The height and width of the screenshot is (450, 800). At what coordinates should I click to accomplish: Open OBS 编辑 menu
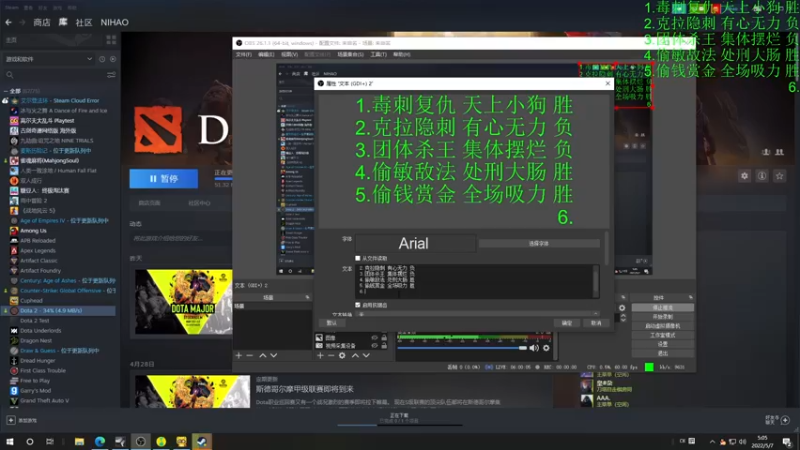[x=266, y=55]
